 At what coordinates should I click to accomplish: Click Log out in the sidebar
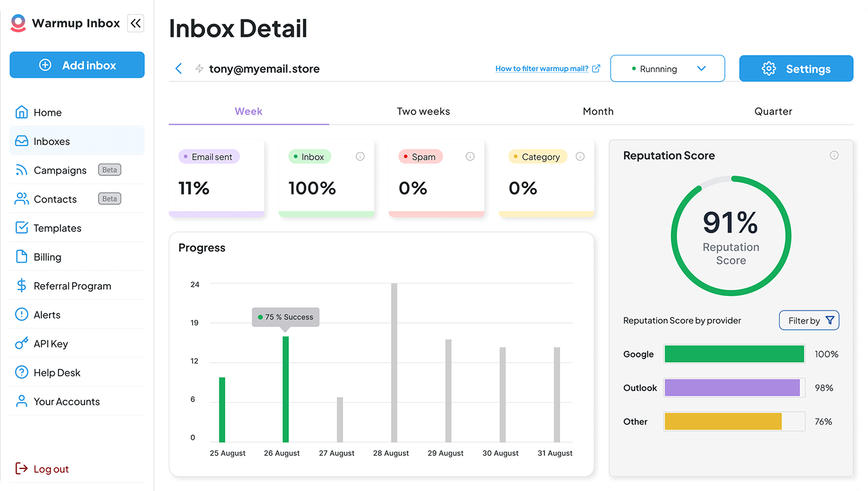click(x=51, y=469)
